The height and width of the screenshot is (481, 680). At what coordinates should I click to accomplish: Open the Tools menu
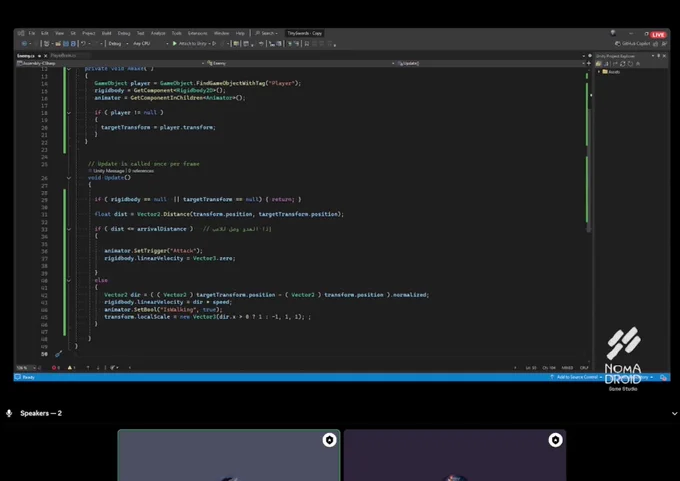pos(177,33)
